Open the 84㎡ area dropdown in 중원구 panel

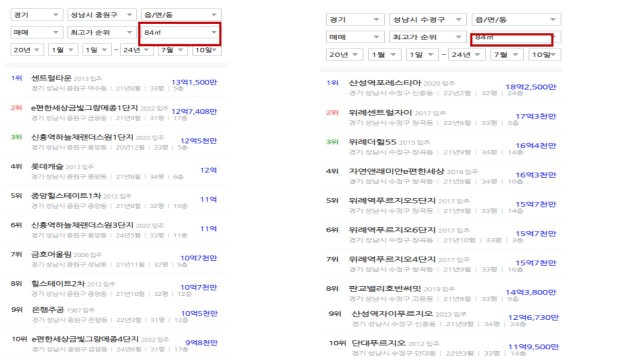coord(180,33)
